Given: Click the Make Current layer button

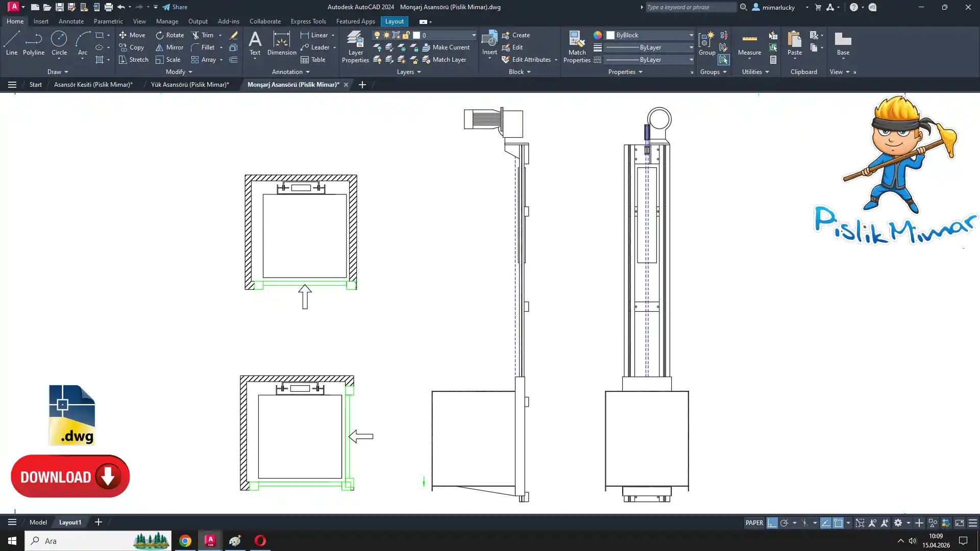Looking at the screenshot, I should click(446, 47).
